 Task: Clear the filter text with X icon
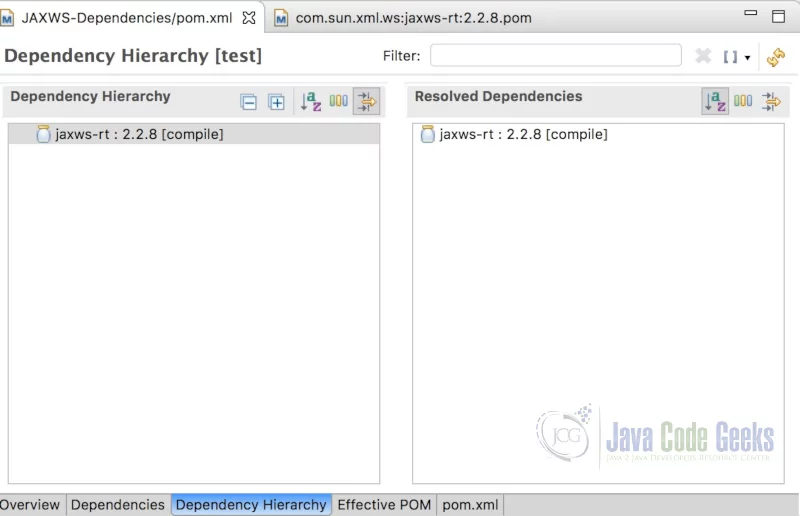click(x=703, y=55)
